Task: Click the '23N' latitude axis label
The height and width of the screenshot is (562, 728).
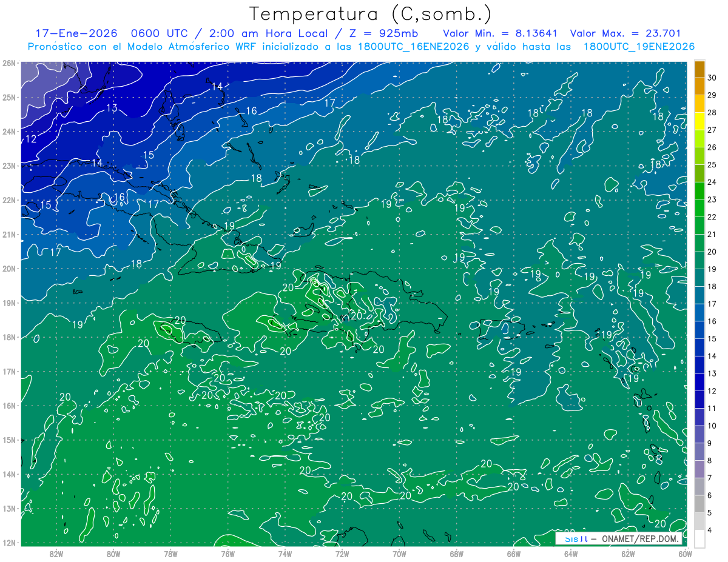Action: tap(9, 166)
